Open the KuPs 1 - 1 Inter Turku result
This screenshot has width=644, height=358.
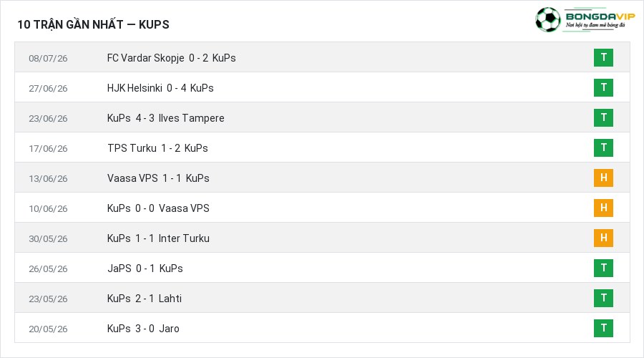(158, 238)
